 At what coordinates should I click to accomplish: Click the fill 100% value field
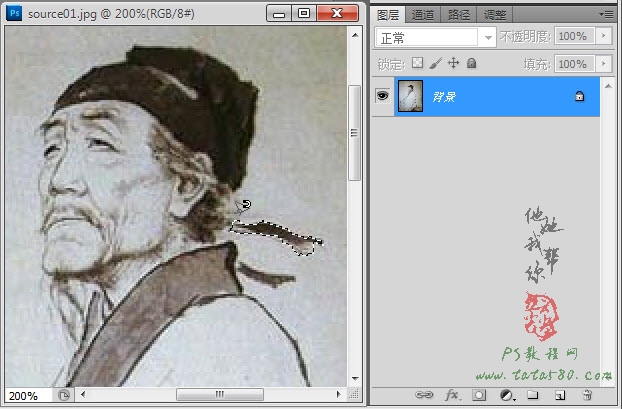click(574, 63)
